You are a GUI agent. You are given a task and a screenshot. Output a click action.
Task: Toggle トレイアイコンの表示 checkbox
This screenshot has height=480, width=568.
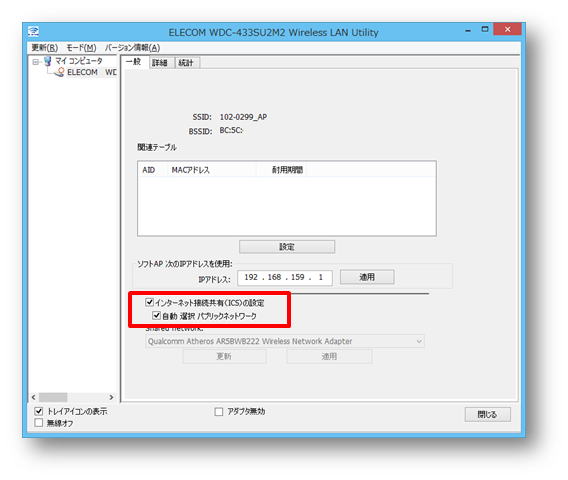click(38, 411)
